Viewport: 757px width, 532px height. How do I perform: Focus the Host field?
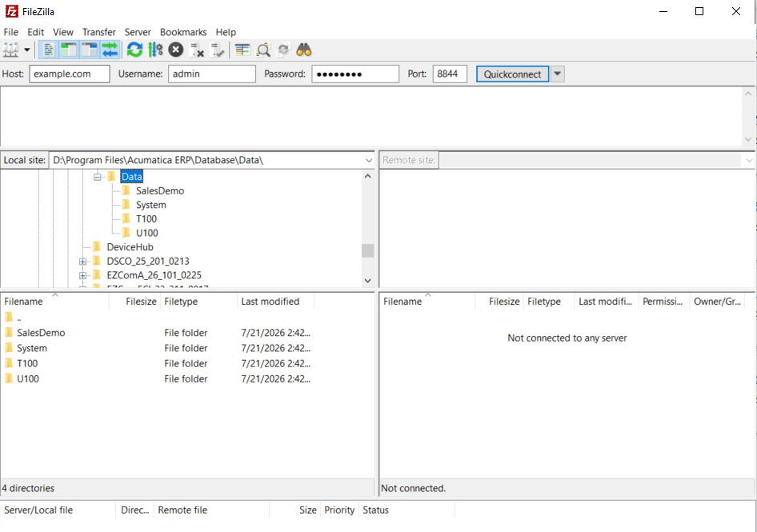(x=70, y=74)
